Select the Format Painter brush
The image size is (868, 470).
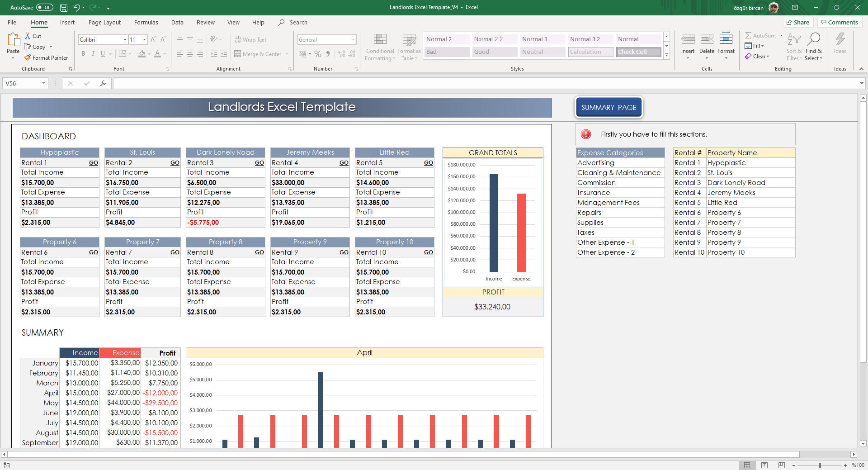[x=28, y=57]
